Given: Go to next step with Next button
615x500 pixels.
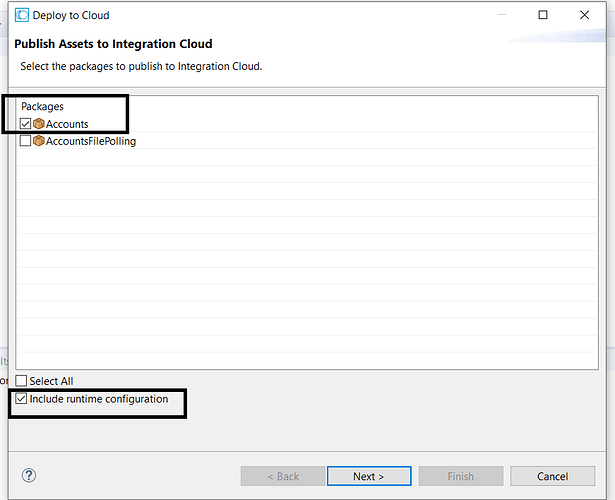Looking at the screenshot, I should (x=369, y=476).
